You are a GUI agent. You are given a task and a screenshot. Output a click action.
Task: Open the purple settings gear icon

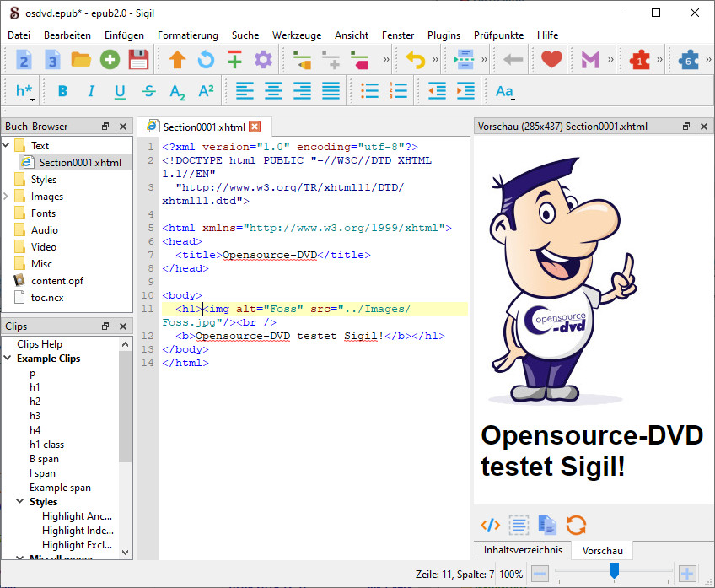tap(263, 60)
